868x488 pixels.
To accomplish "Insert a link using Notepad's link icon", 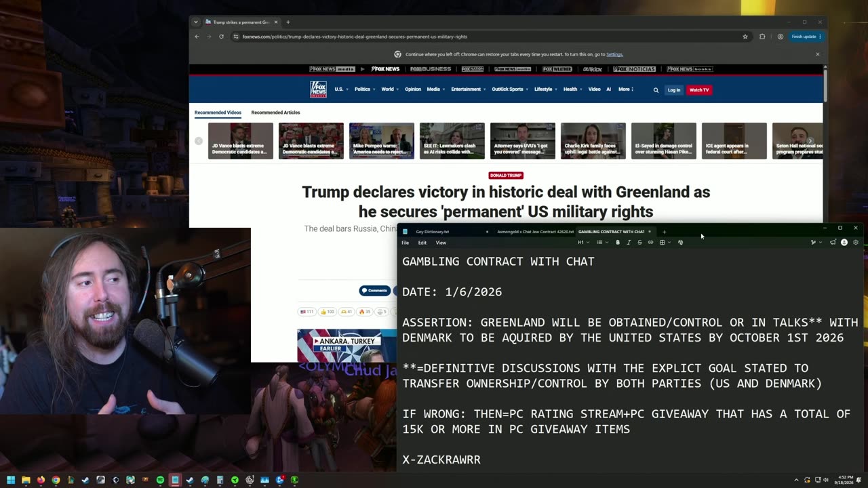I will point(650,243).
